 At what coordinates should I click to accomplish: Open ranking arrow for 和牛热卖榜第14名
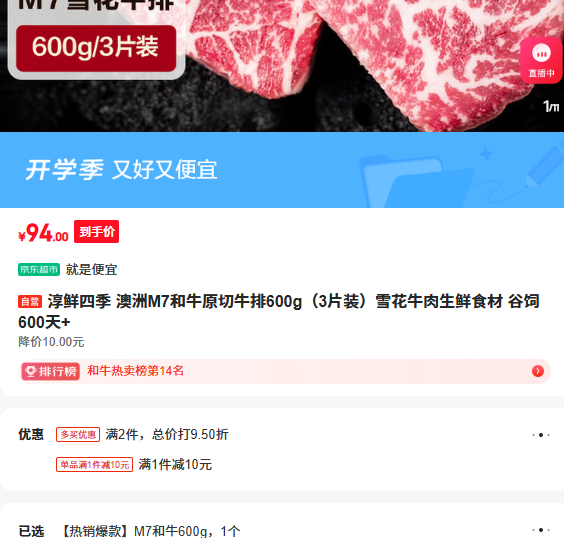[x=538, y=371]
